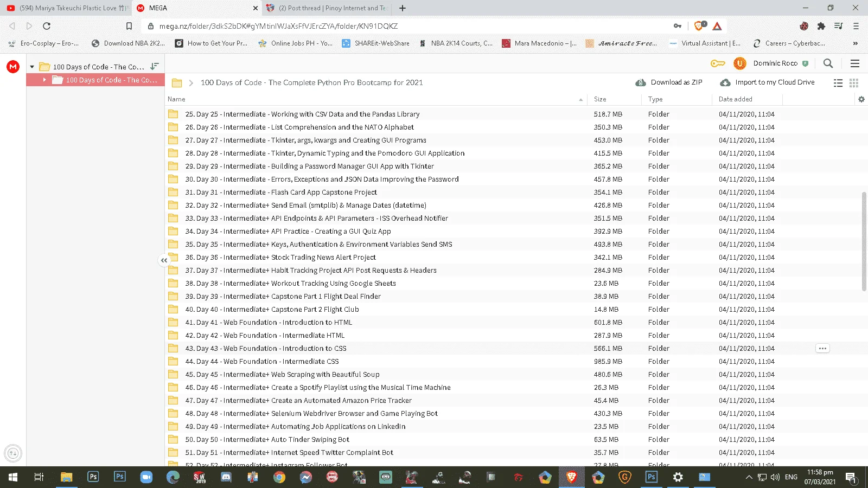The image size is (868, 488).
Task: Click the Dominic Roco account name
Action: 775,63
